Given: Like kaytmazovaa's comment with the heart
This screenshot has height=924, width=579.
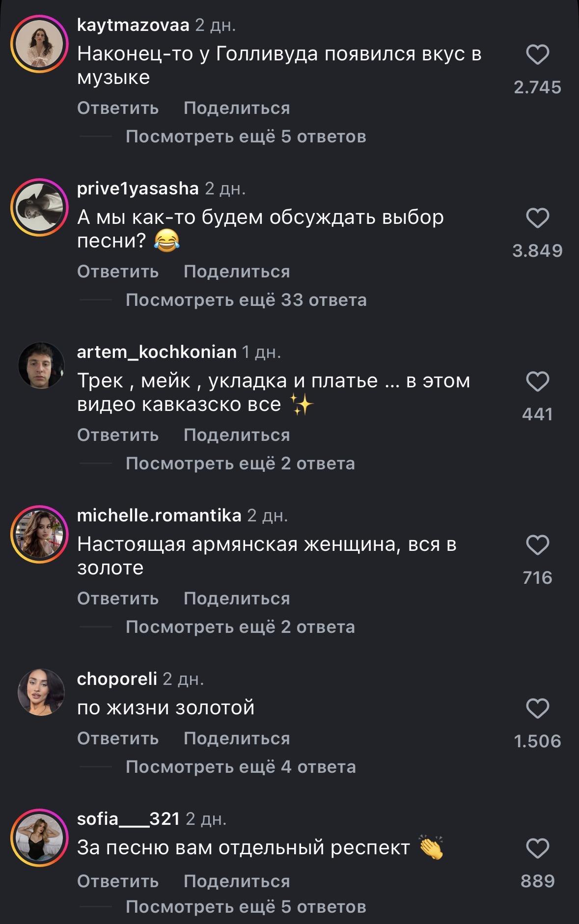Looking at the screenshot, I should (x=537, y=54).
